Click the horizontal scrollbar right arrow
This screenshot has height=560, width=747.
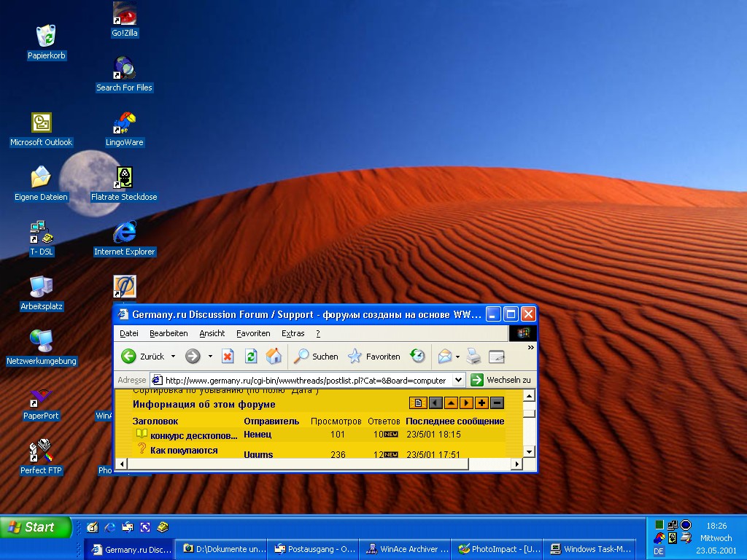(x=517, y=463)
